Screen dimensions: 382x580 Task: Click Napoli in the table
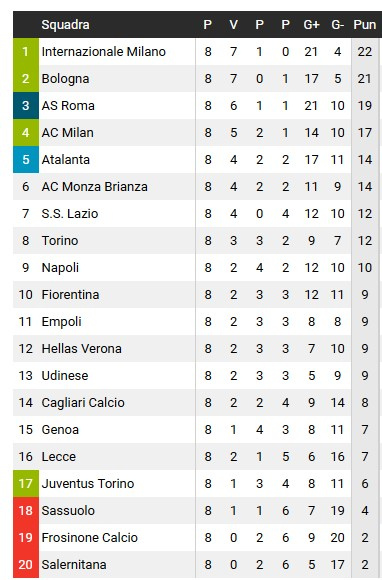point(60,268)
